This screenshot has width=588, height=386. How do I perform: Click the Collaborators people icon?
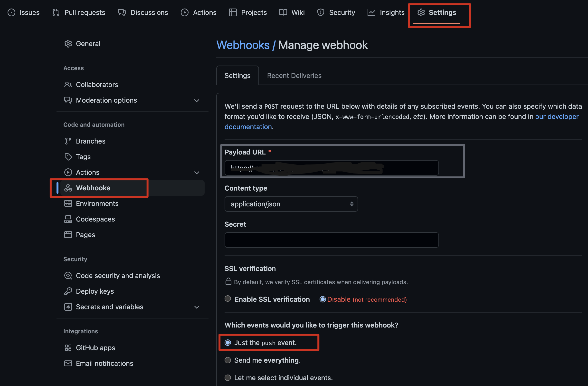(x=68, y=85)
